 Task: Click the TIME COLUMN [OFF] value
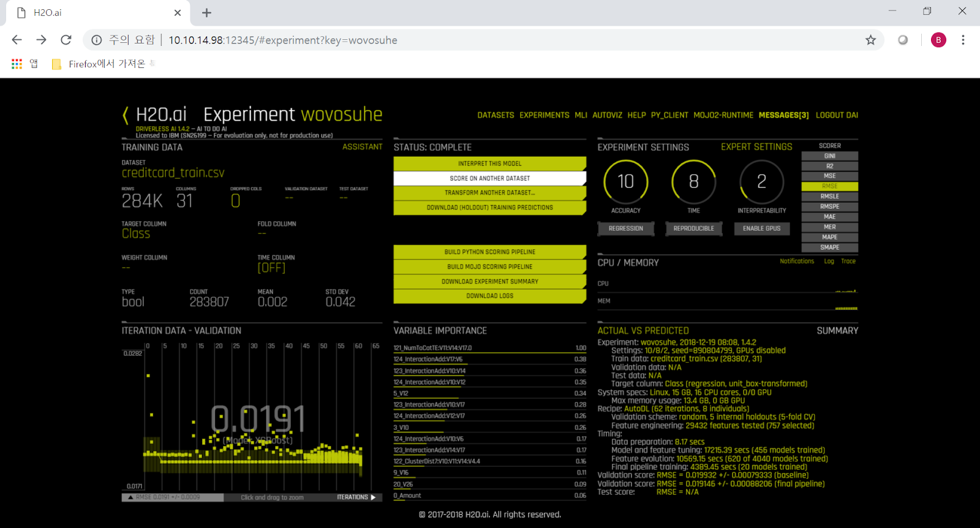tap(271, 268)
